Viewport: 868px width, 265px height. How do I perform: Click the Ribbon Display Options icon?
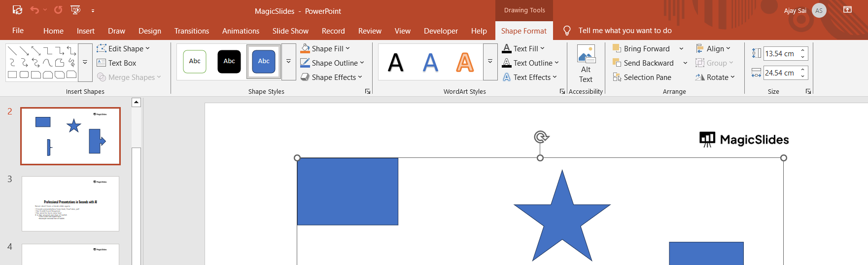point(847,10)
